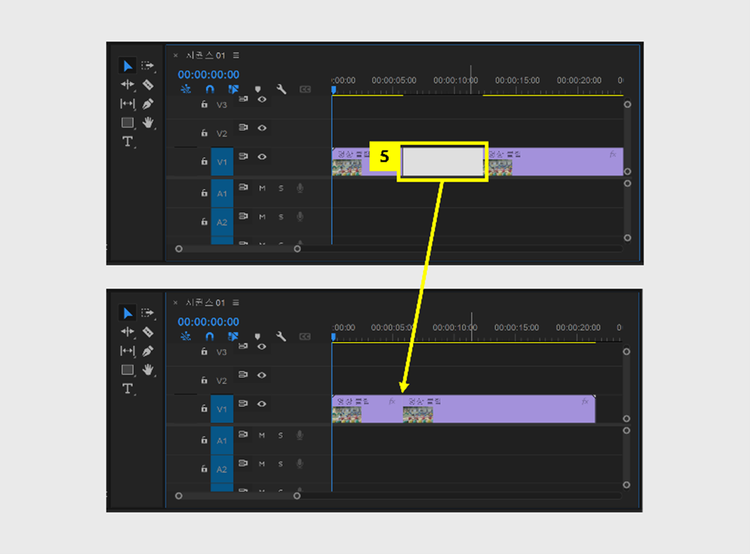This screenshot has width=750, height=554.
Task: Toggle Snap magnet in lower timeline
Action: point(210,336)
